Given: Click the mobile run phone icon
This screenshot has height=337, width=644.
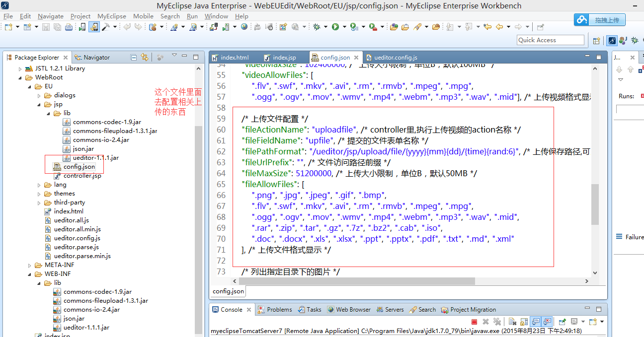Looking at the screenshot, I should tap(82, 27).
